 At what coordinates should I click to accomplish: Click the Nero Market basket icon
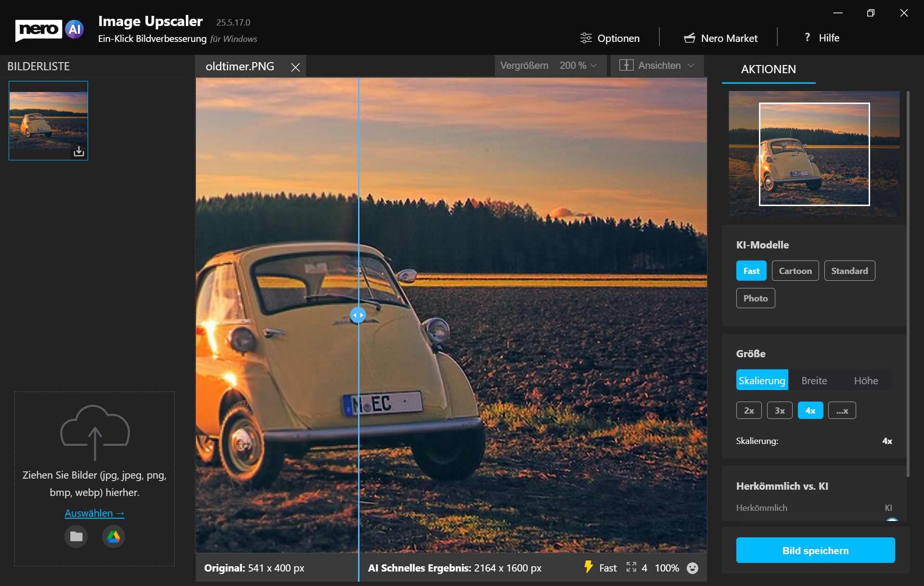click(x=690, y=38)
